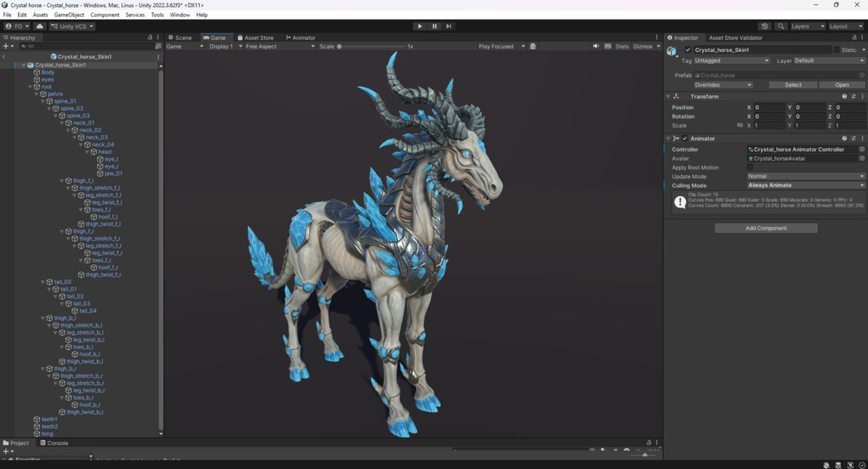Enable the Apply Root Motion checkbox
Viewport: 868px width, 469px height.
coord(750,168)
